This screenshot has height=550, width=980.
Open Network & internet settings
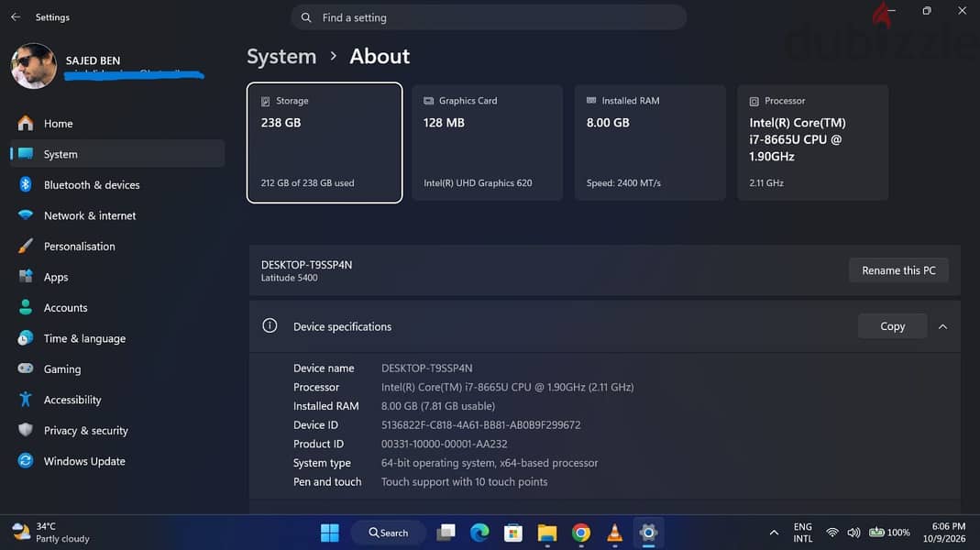point(116,215)
